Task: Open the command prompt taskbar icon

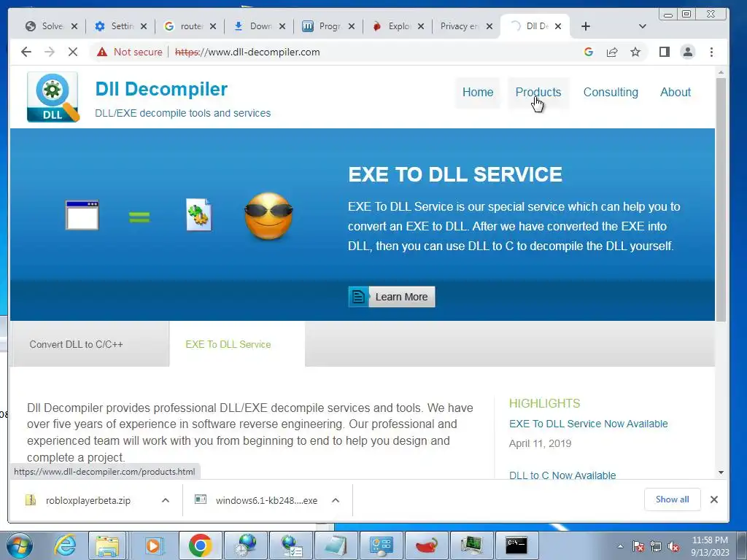Action: click(x=516, y=545)
